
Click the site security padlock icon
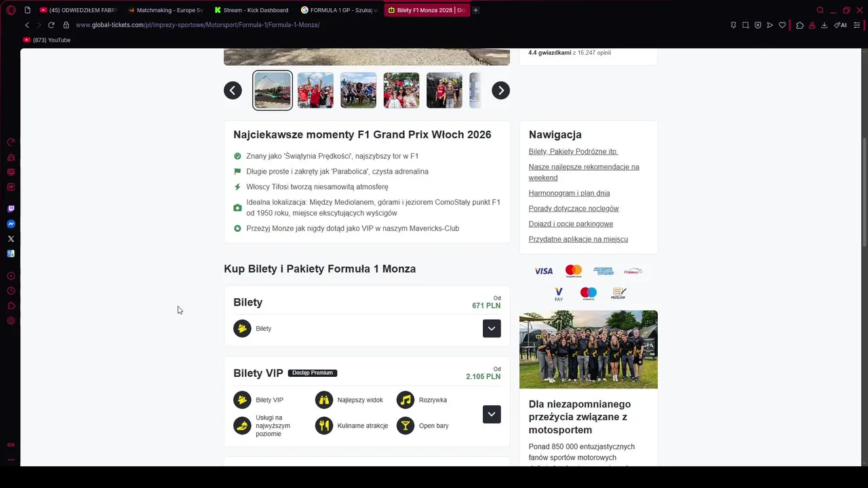[66, 25]
